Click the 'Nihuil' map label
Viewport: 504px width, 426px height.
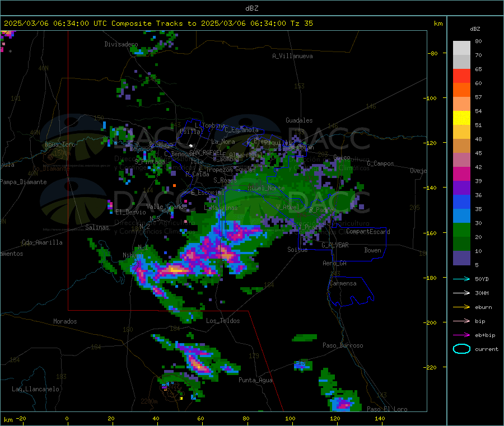coord(133,255)
